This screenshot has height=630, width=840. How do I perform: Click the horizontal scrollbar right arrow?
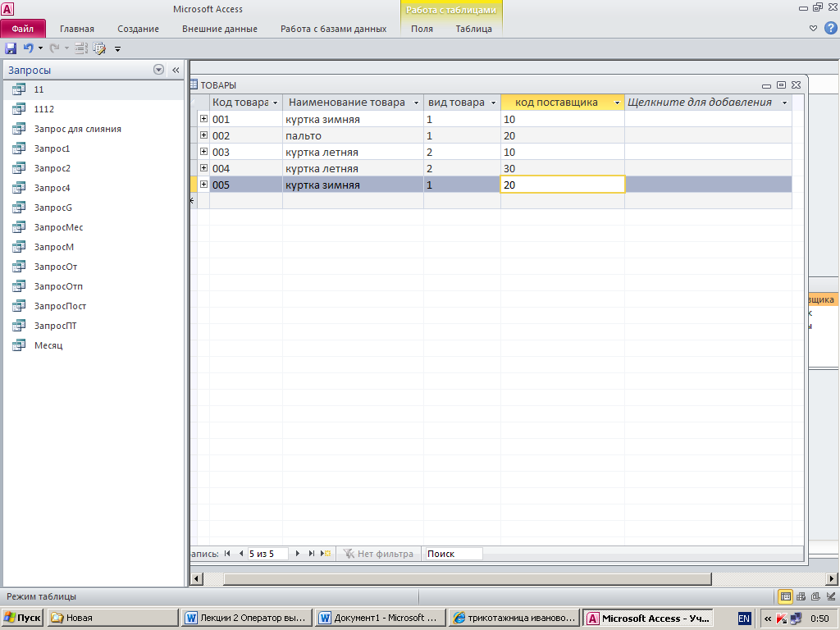click(x=832, y=578)
